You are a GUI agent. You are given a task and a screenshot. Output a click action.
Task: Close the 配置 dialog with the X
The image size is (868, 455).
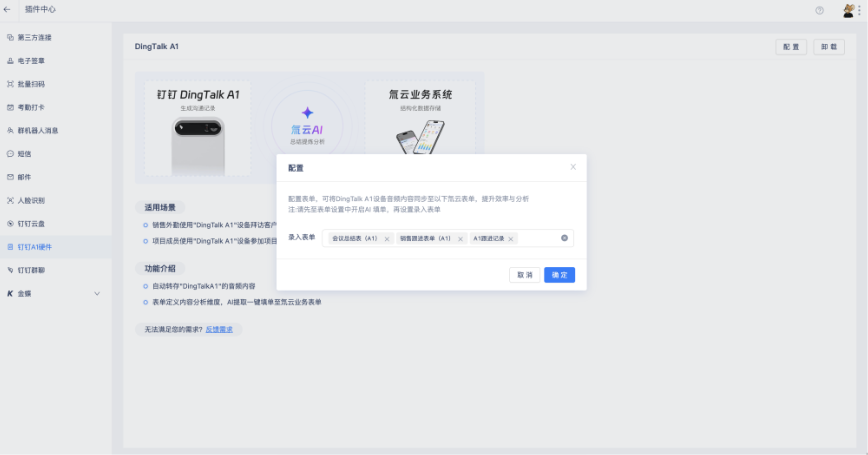tap(573, 167)
